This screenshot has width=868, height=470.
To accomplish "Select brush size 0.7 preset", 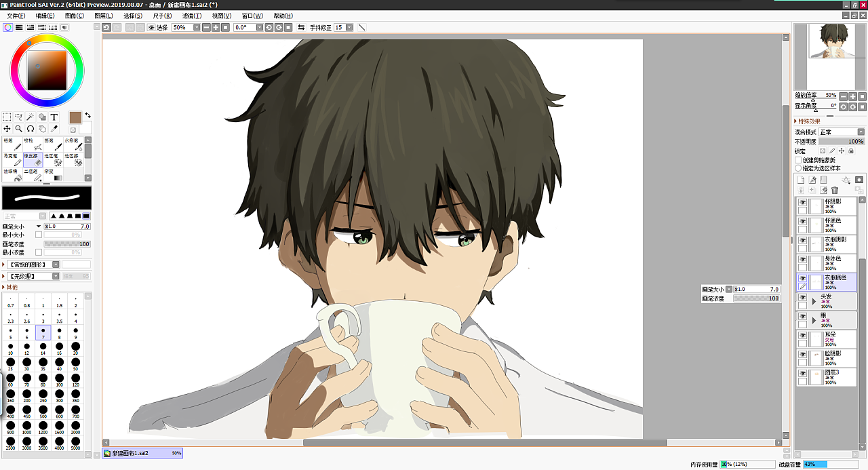I will [x=11, y=301].
